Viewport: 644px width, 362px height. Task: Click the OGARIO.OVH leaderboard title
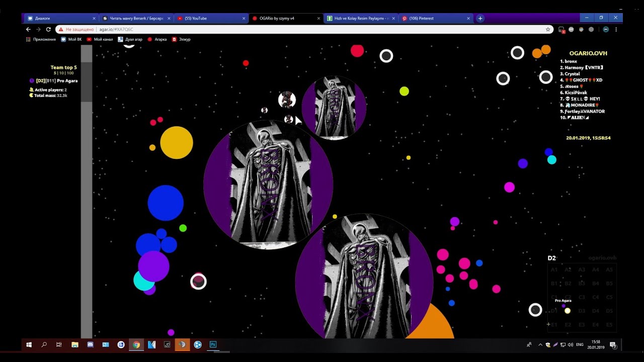coord(588,53)
